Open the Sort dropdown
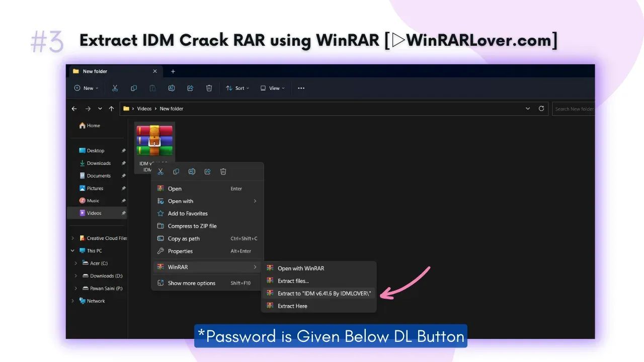 coord(237,88)
